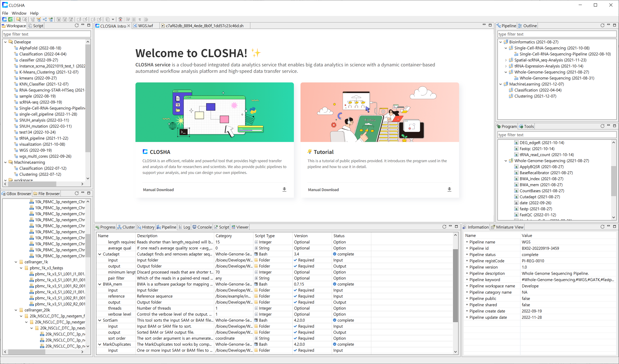
Task: Maximize the Workspace panel
Action: (89, 25)
